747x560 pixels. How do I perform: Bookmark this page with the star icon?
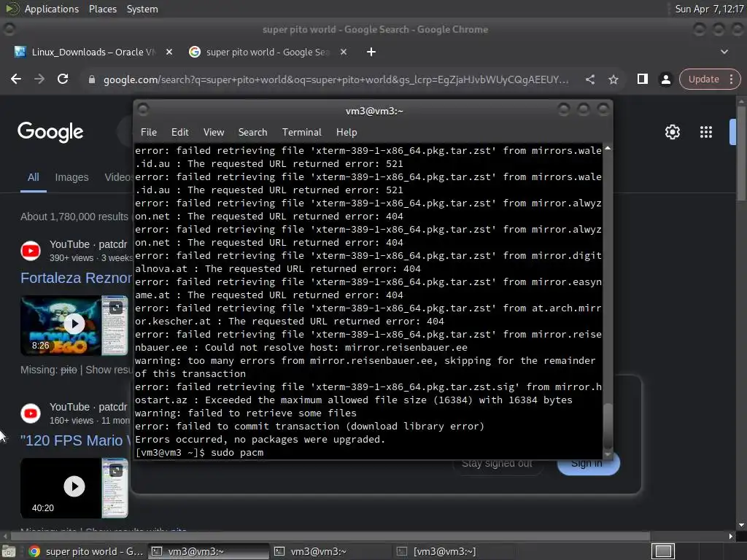coord(613,79)
